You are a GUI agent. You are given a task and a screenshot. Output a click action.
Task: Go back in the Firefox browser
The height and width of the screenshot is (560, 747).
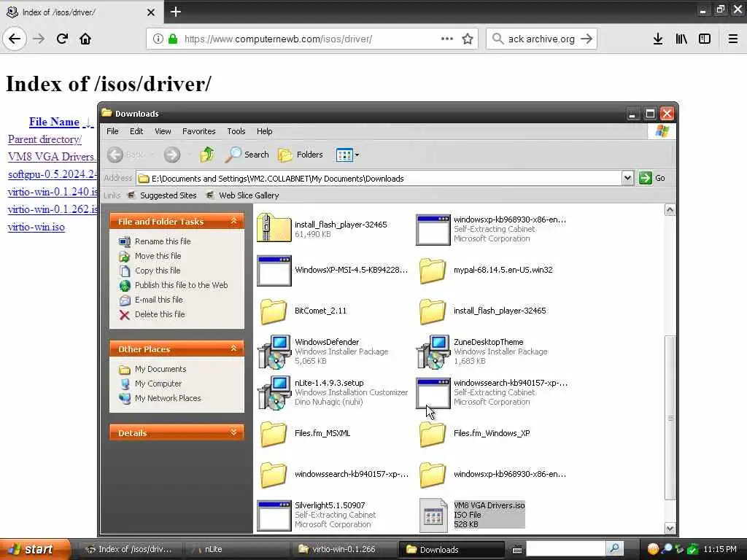[x=15, y=39]
